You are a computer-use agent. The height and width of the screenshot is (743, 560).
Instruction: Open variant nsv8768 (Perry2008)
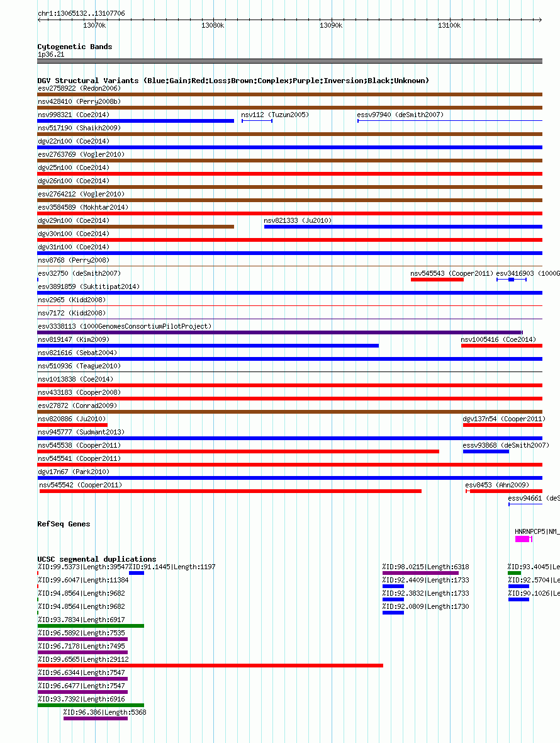tap(74, 261)
